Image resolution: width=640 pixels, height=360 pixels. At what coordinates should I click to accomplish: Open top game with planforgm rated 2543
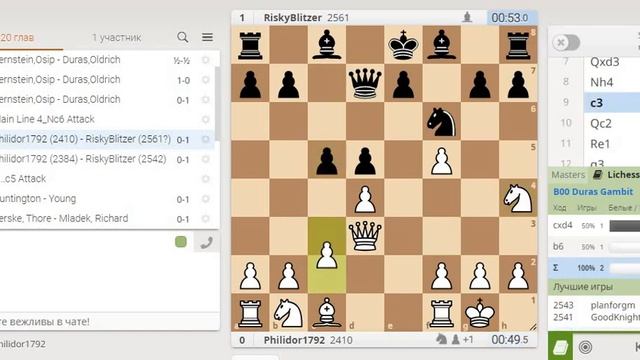pos(594,305)
